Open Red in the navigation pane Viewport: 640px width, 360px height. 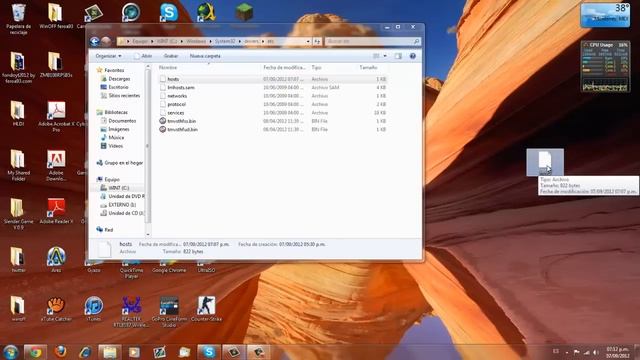pyautogui.click(x=108, y=230)
